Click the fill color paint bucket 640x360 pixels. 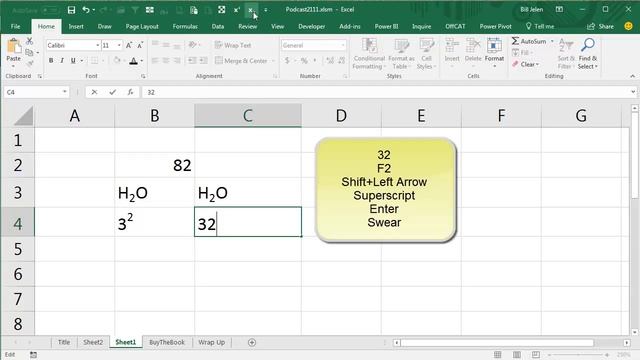pyautogui.click(x=117, y=60)
